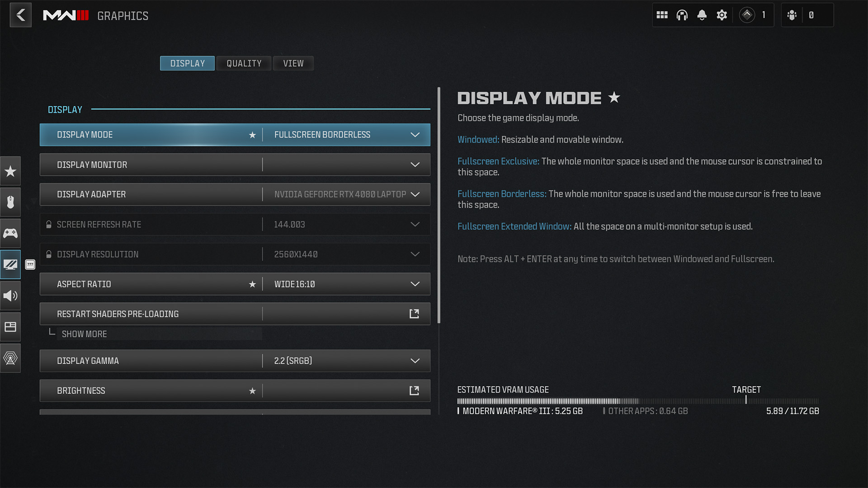This screenshot has width=868, height=488.
Task: Click the network/connectivity icon in sidebar
Action: 11,357
